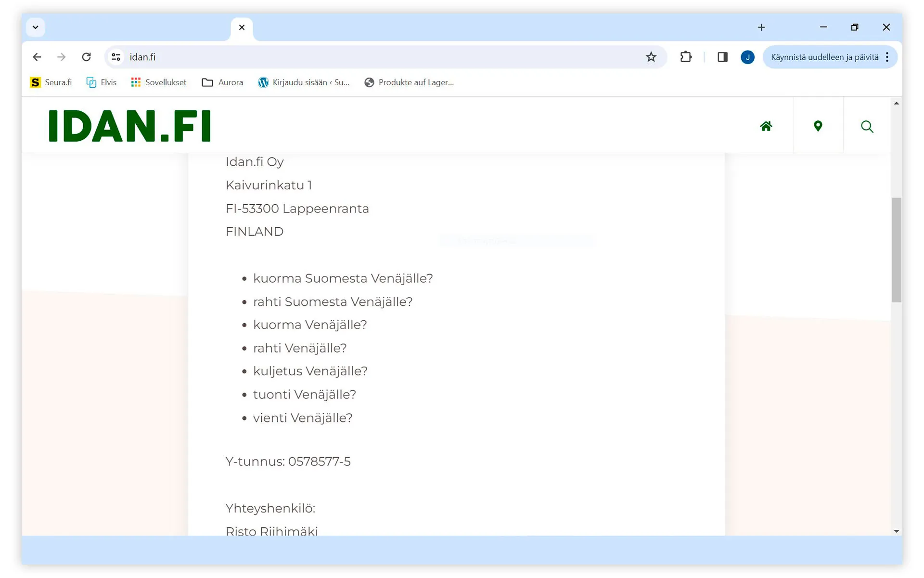Screen dimensions: 924x578
Task: Click the green home icon
Action: point(766,126)
